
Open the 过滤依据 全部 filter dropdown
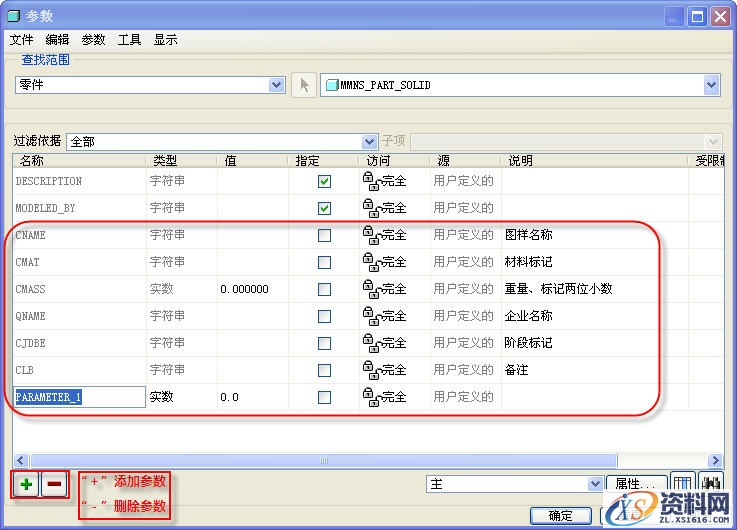369,141
